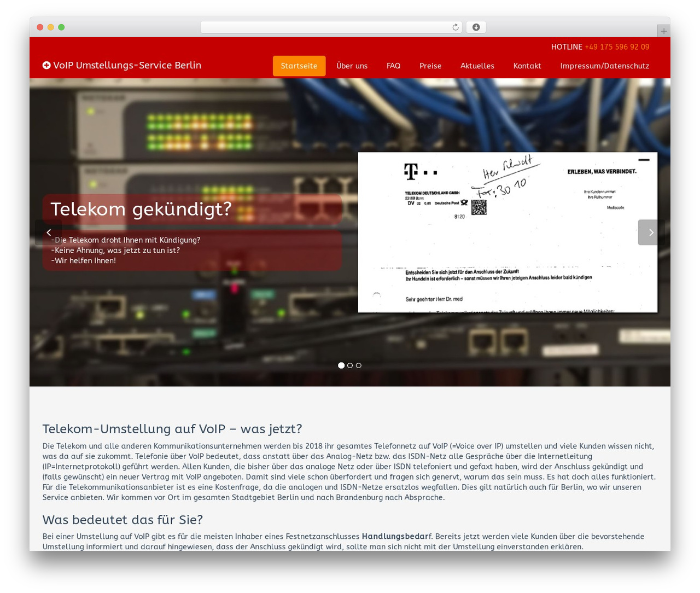Open Impressum/Datenschutz page
700x593 pixels.
pos(605,66)
